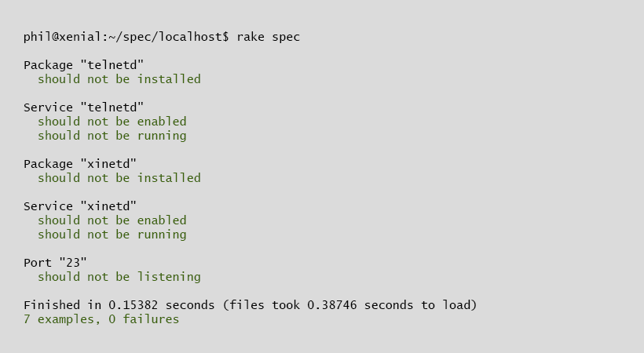
Task: Click 'should not be listening' result line
Action: (119, 277)
